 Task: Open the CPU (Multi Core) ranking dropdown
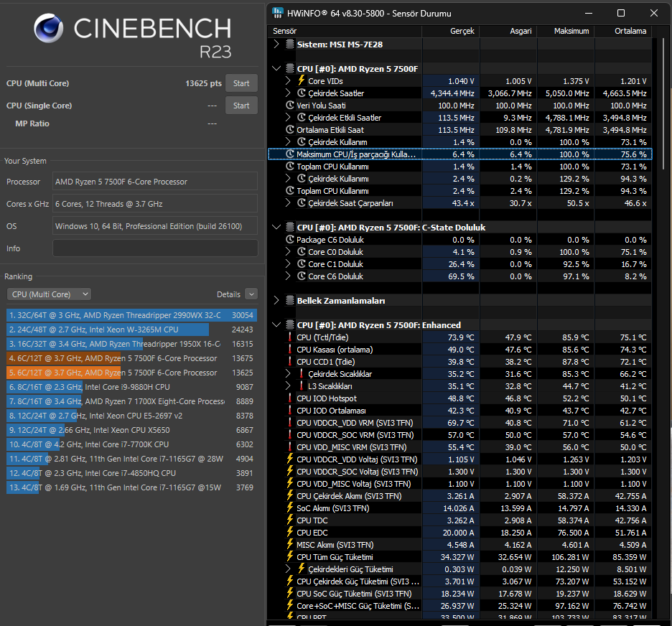click(49, 294)
